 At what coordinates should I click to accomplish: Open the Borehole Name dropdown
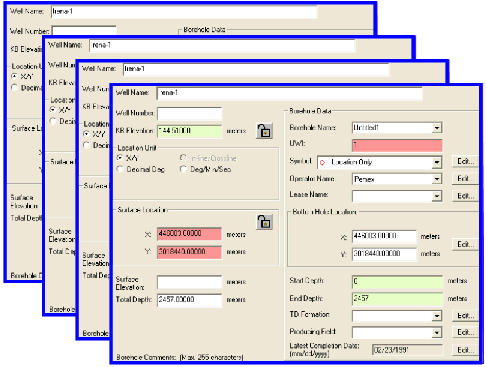(x=437, y=128)
